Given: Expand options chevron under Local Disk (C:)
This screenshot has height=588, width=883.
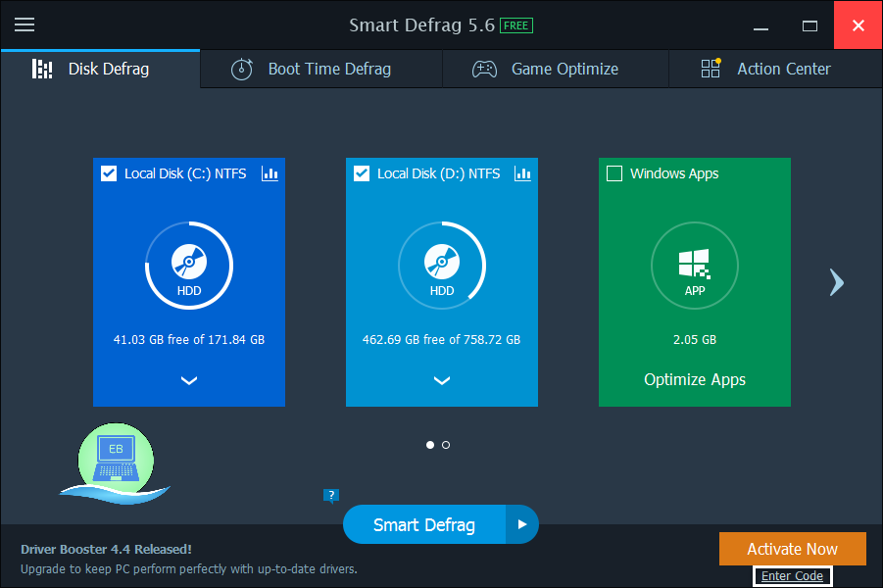Looking at the screenshot, I should (x=189, y=381).
